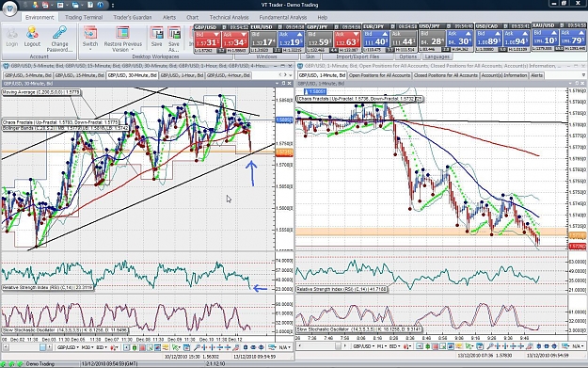Screen dimensions: 588x368
Task: Click the Alerts ribbon tab
Action: pos(169,17)
